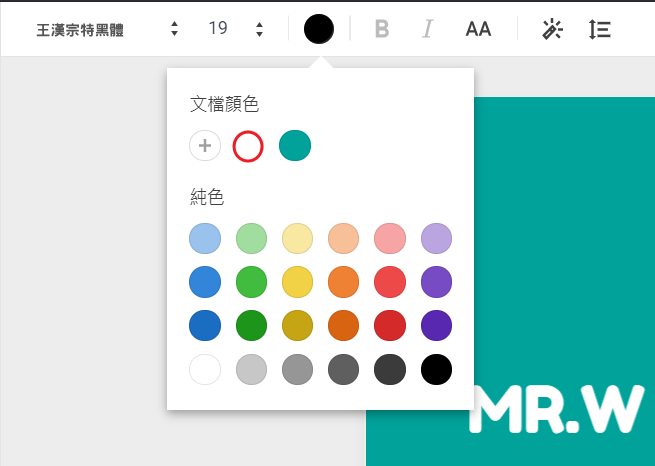
Task: Toggle uppercase with the AA icon
Action: coord(478,29)
